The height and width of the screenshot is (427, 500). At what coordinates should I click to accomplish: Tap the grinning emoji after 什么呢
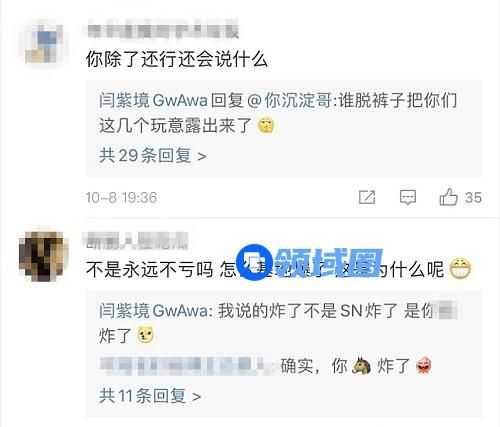[x=460, y=268]
